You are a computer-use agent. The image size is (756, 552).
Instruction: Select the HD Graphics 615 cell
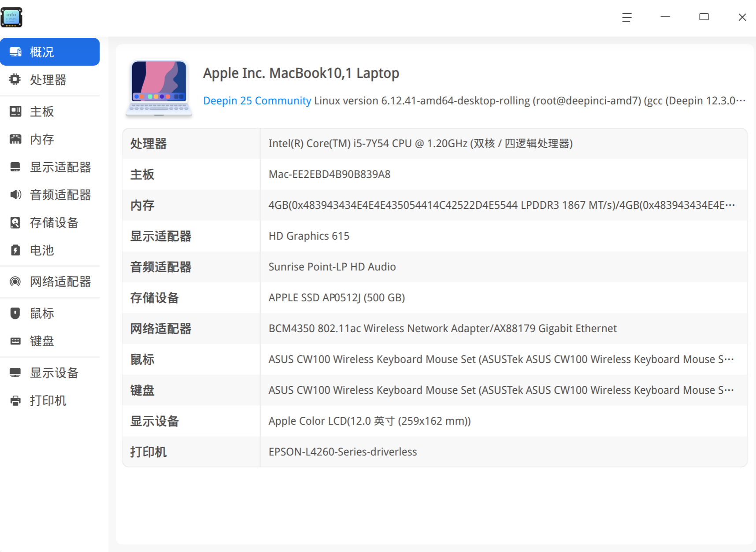pos(309,236)
